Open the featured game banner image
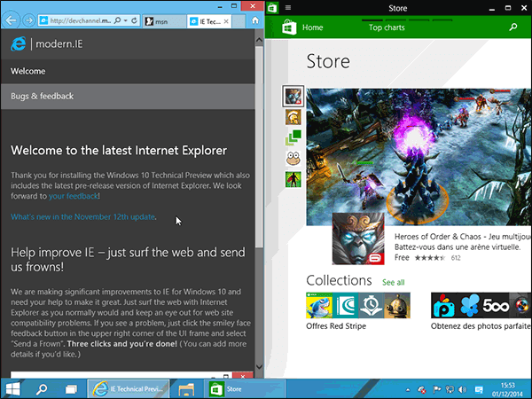The image size is (532, 399). [419, 157]
